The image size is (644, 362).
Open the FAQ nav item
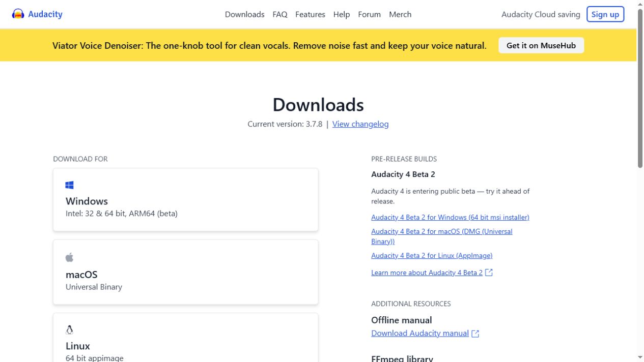[280, 14]
